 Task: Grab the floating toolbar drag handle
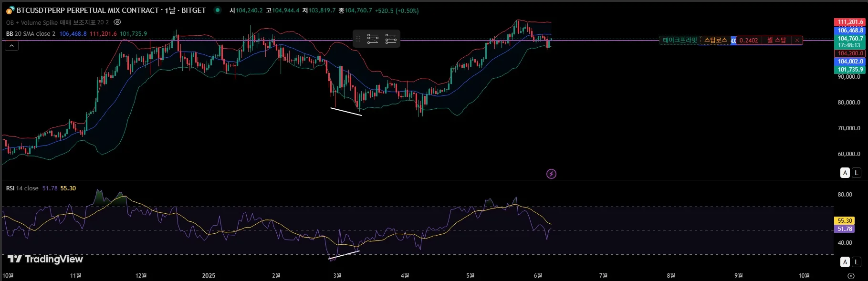[x=358, y=39]
